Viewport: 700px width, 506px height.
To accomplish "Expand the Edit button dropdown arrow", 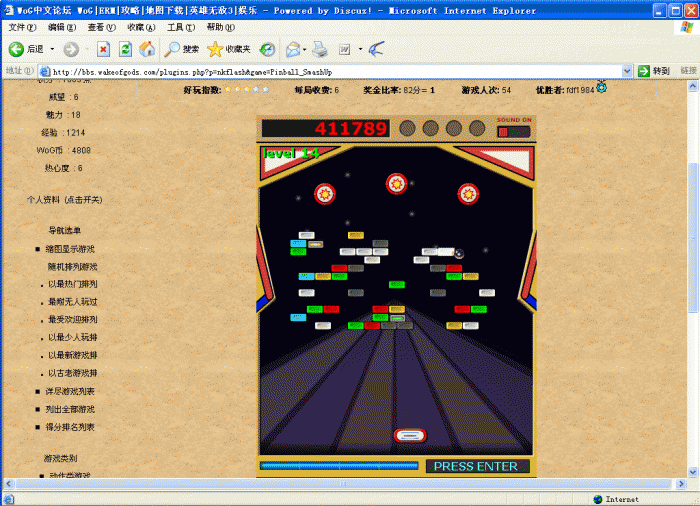I will (360, 49).
